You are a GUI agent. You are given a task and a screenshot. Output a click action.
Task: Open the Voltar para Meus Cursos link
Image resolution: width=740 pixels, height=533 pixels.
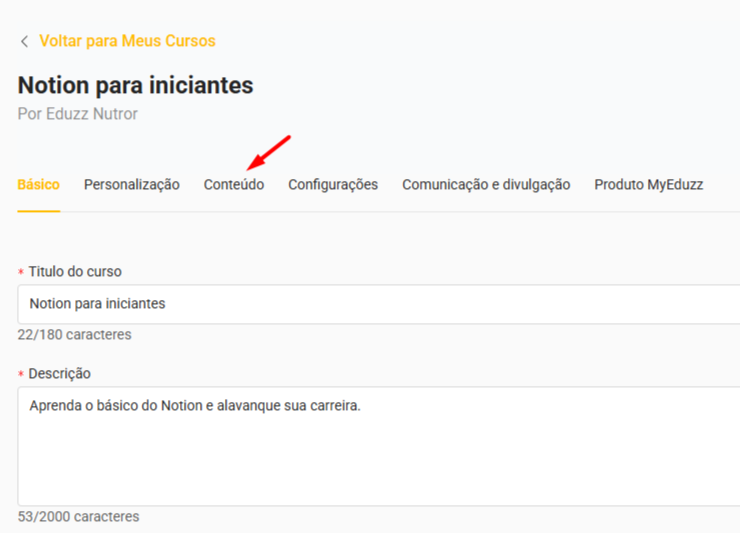pyautogui.click(x=127, y=41)
